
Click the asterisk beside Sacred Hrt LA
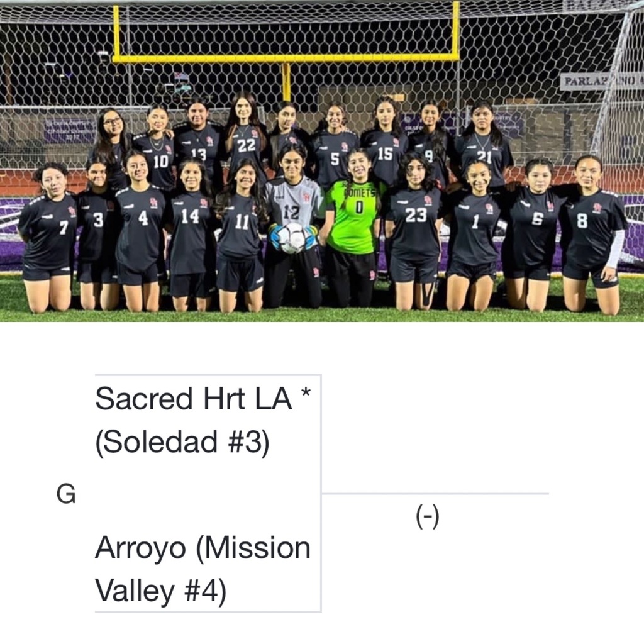coord(306,393)
